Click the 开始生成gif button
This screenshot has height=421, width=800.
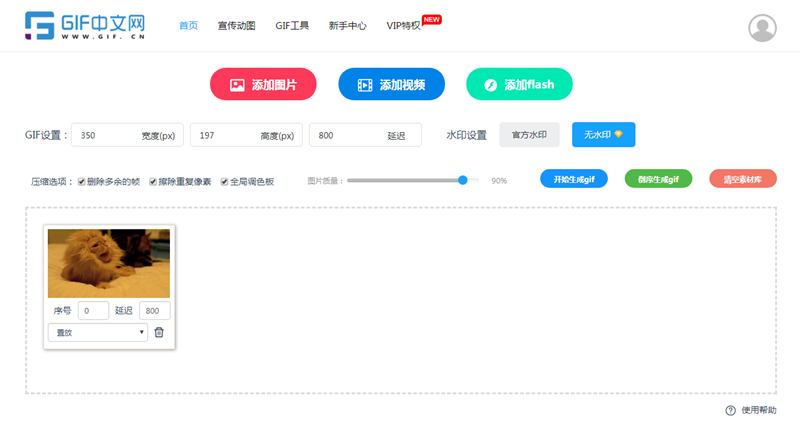(574, 179)
